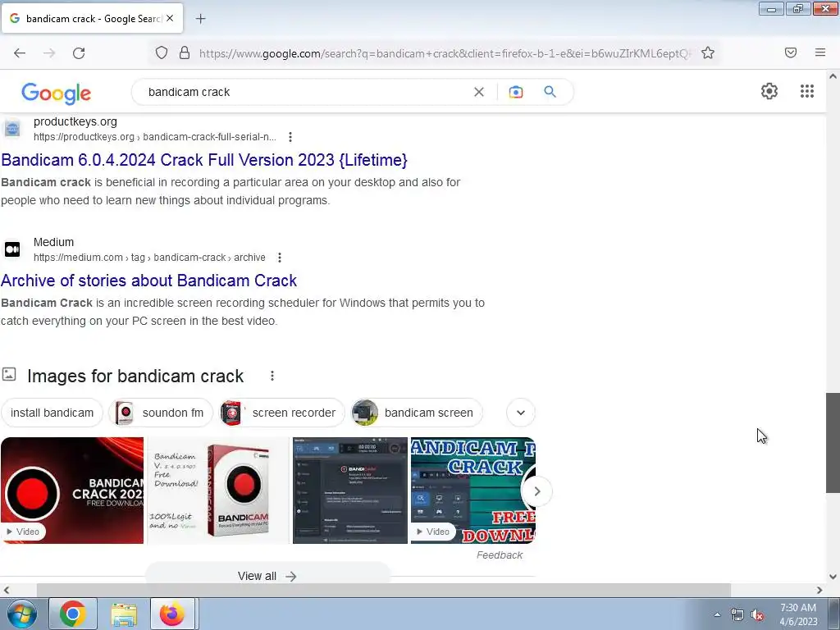
Task: Open a new browser tab
Action: click(x=200, y=19)
